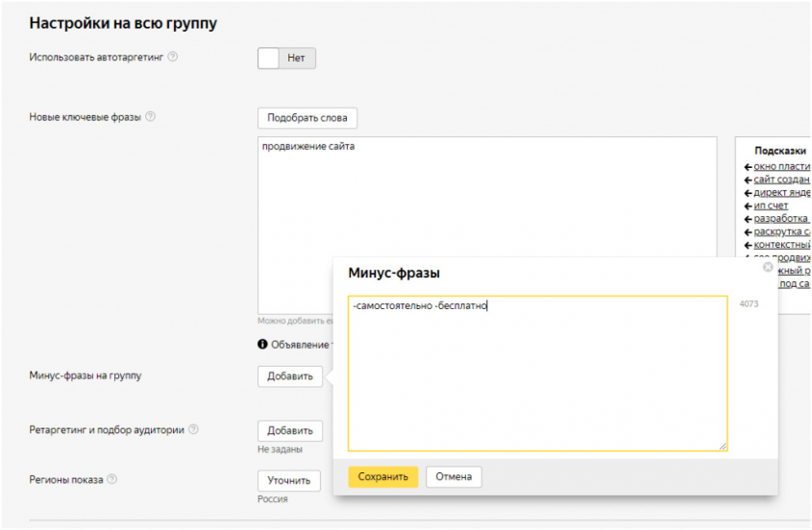Screen dimensions: 812x530
Task: Add the разработка keyword hint
Action: (779, 219)
